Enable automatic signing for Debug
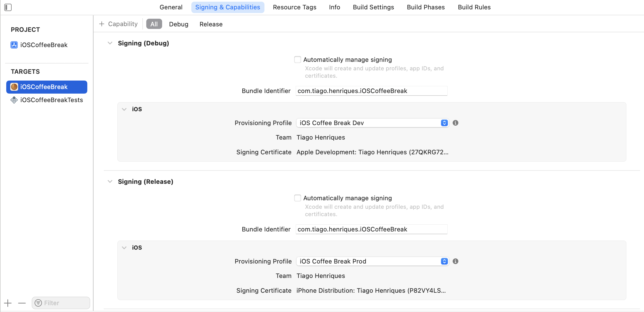The width and height of the screenshot is (644, 312). pyautogui.click(x=298, y=60)
